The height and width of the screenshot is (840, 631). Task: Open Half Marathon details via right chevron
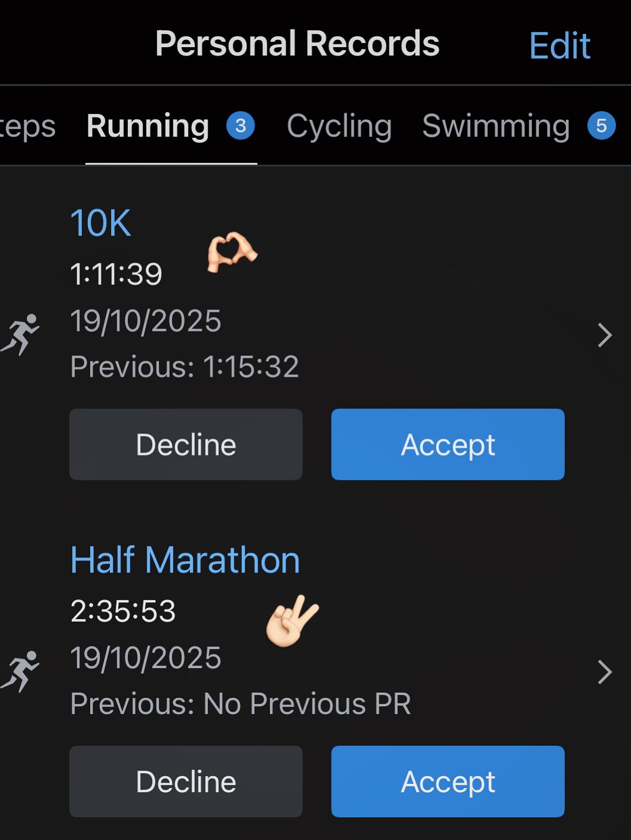(x=605, y=673)
